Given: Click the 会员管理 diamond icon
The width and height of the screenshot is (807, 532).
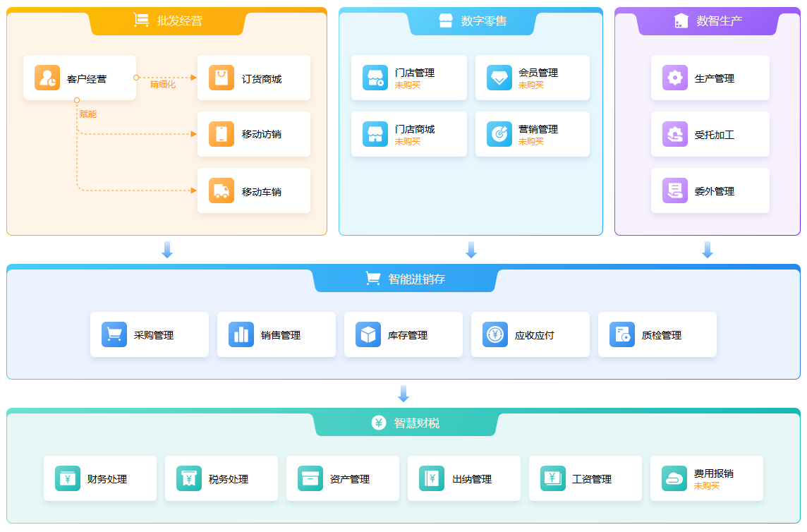Looking at the screenshot, I should point(499,78).
